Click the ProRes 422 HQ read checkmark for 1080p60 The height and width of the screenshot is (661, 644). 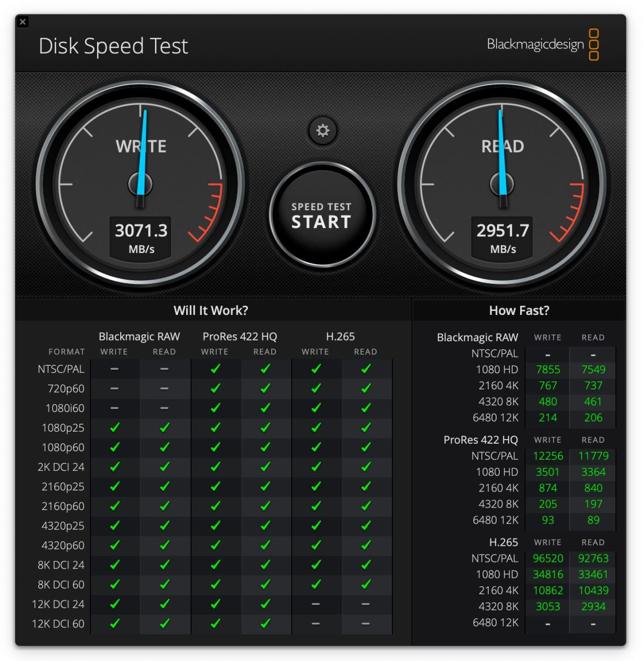[265, 447]
